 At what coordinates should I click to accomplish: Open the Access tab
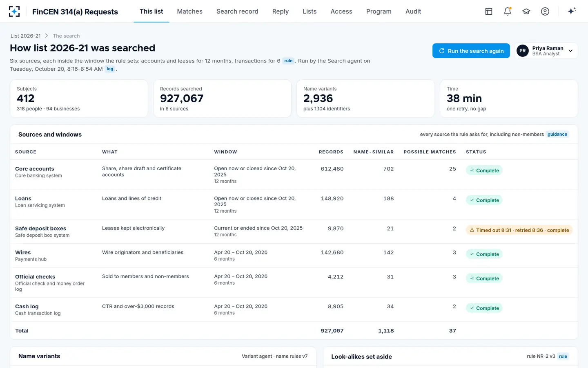click(x=341, y=11)
